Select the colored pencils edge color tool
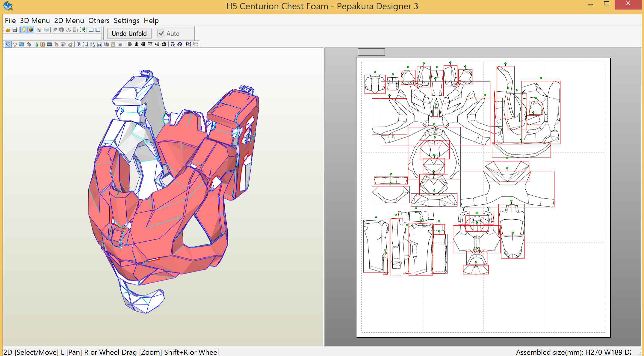Image resolution: width=644 pixels, height=356 pixels. tap(29, 44)
